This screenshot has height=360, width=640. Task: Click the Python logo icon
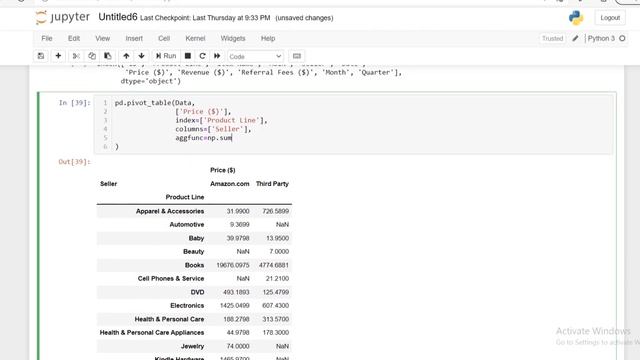[x=576, y=18]
